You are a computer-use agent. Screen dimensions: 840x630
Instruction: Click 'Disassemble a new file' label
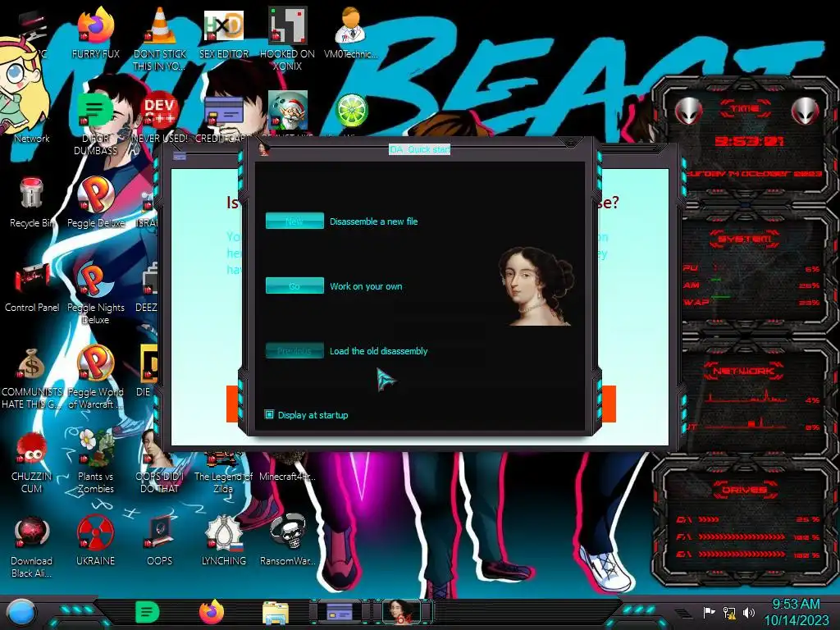pyautogui.click(x=373, y=221)
